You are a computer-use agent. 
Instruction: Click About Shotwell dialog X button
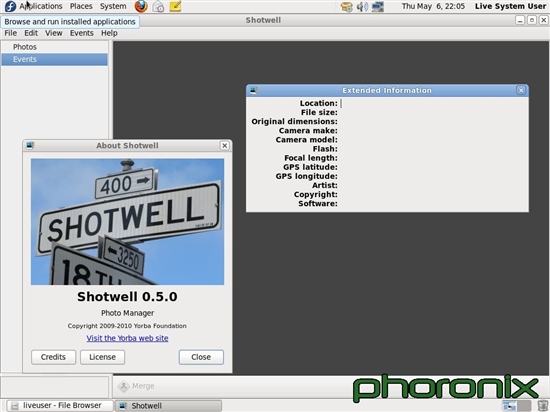224,146
